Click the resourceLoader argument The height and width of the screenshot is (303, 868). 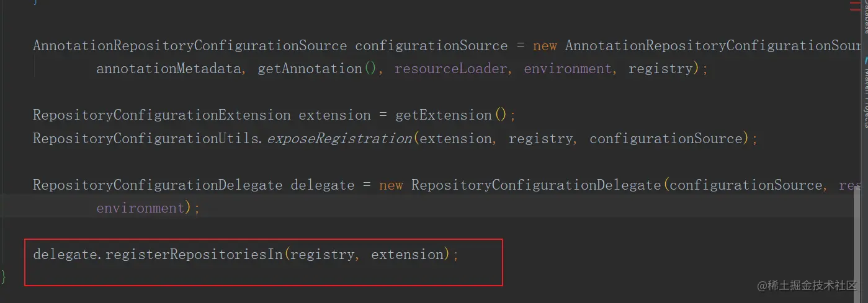(x=450, y=69)
